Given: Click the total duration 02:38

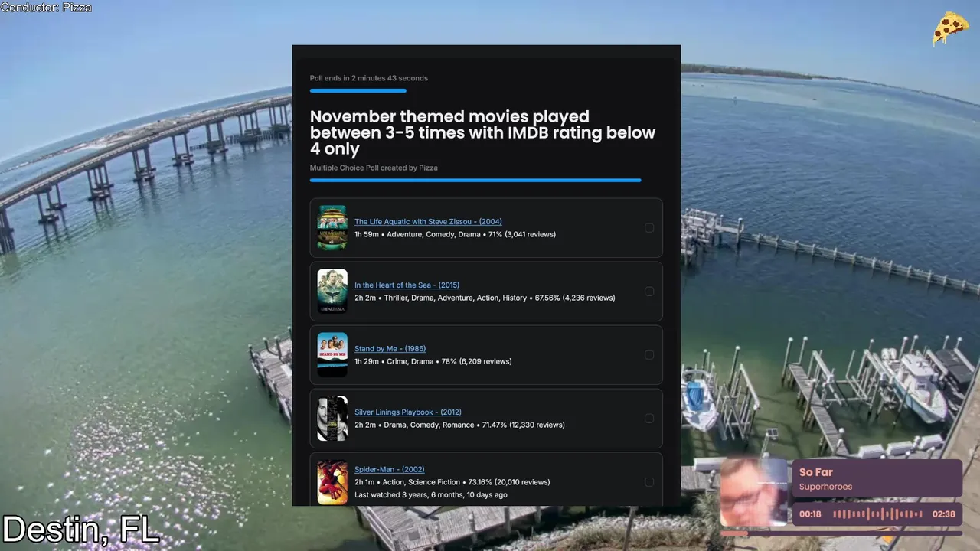Looking at the screenshot, I should tap(944, 514).
